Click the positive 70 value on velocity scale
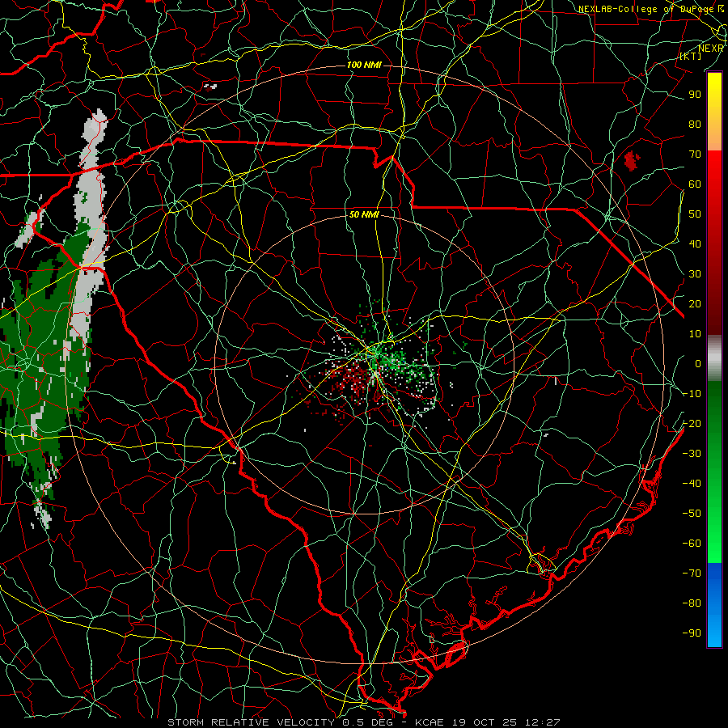 click(x=695, y=154)
